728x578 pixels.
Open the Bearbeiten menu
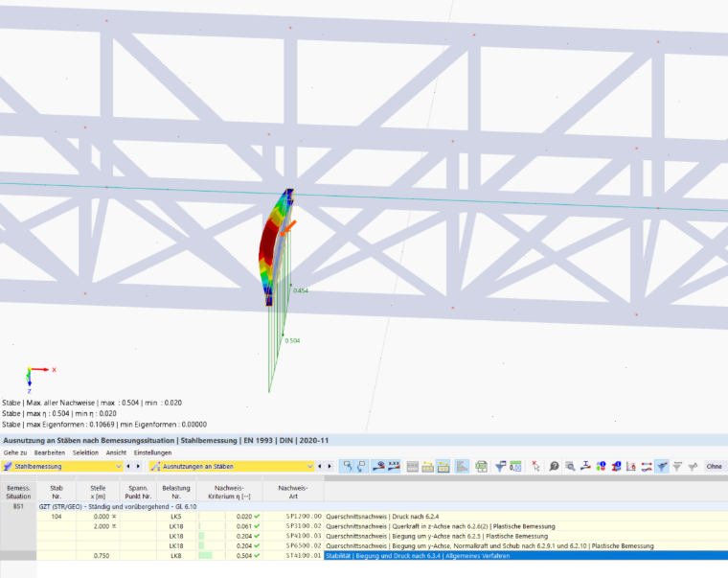50,452
